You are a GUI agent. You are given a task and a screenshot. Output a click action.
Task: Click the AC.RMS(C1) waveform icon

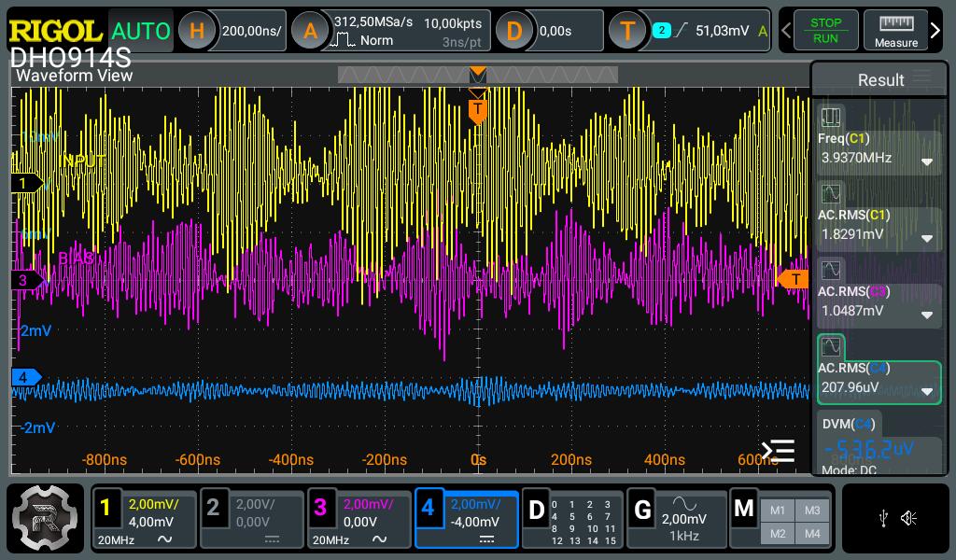coord(830,194)
